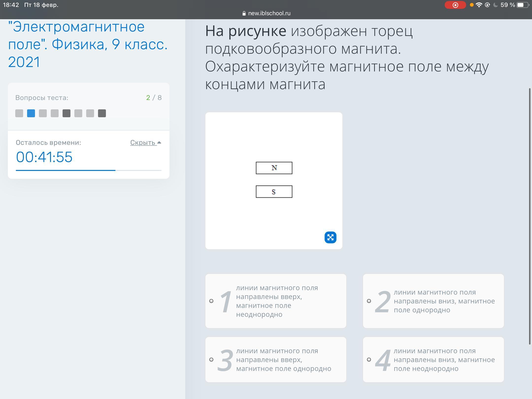
Task: Tap the Do Not Disturb moon icon
Action: (495, 5)
